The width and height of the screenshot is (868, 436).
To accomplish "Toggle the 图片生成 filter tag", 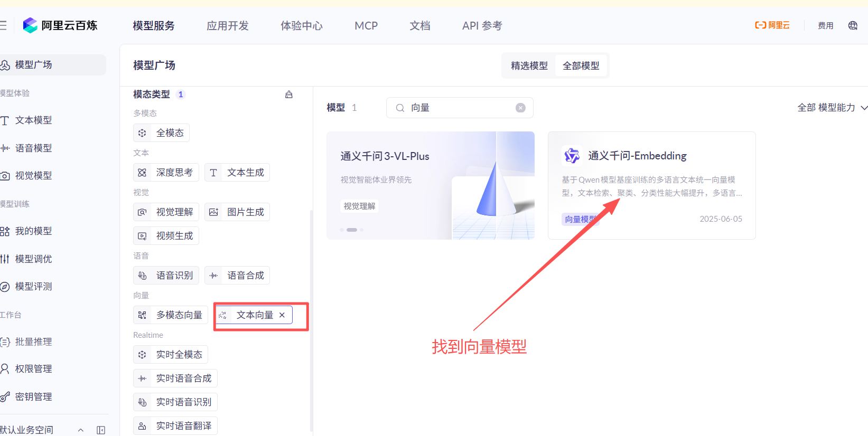I will click(237, 212).
